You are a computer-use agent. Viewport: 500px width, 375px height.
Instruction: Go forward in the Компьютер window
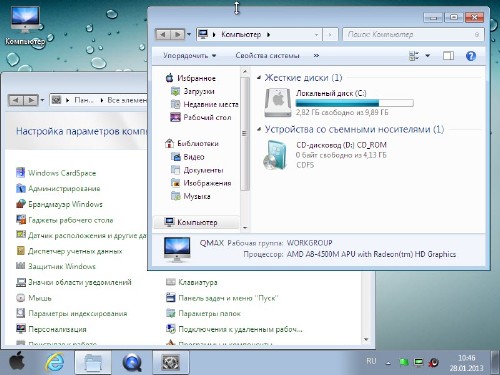[x=178, y=34]
